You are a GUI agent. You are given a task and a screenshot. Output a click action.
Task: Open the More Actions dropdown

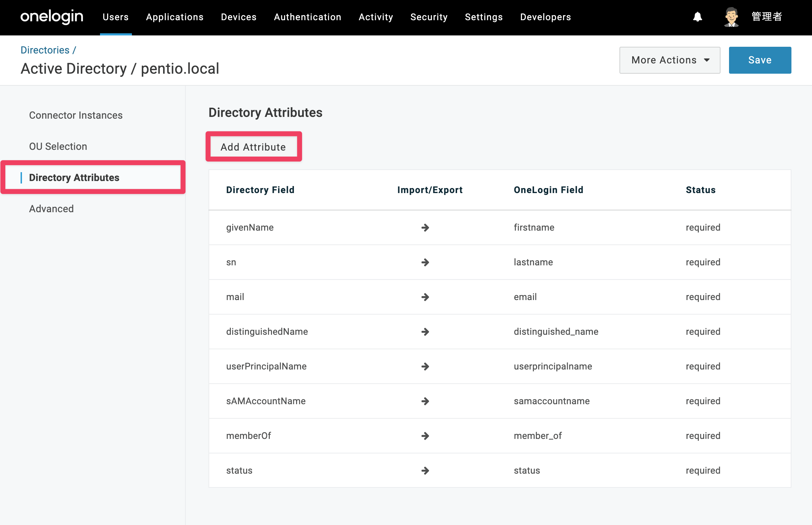[x=669, y=60]
